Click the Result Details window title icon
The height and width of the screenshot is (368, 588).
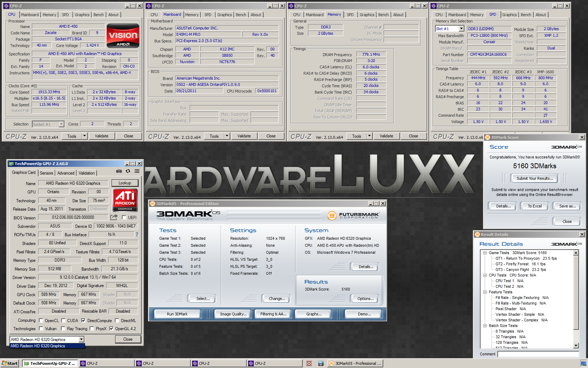point(477,234)
